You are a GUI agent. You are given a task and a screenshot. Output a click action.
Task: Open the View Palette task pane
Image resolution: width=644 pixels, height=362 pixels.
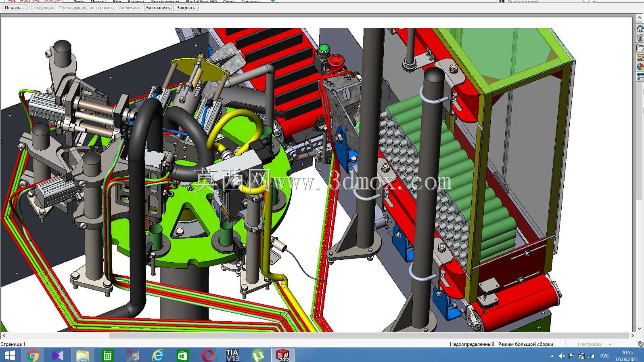pyautogui.click(x=640, y=57)
